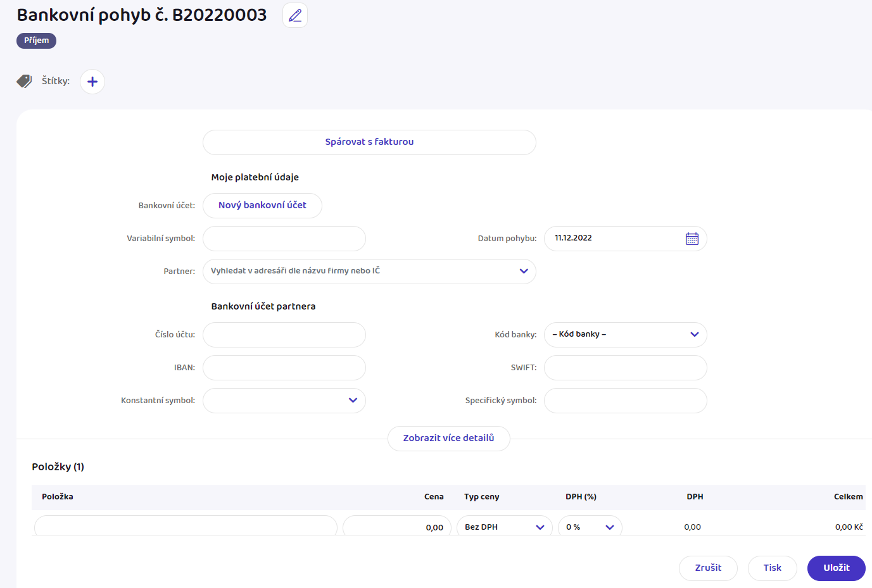Click into the Číslo účtu field
Image resolution: width=872 pixels, height=588 pixels.
[x=284, y=335]
